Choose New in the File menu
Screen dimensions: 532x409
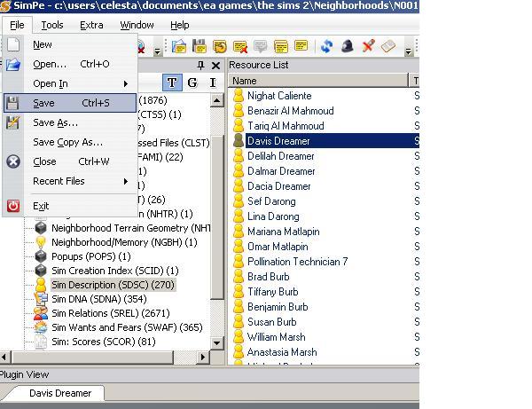click(x=70, y=44)
